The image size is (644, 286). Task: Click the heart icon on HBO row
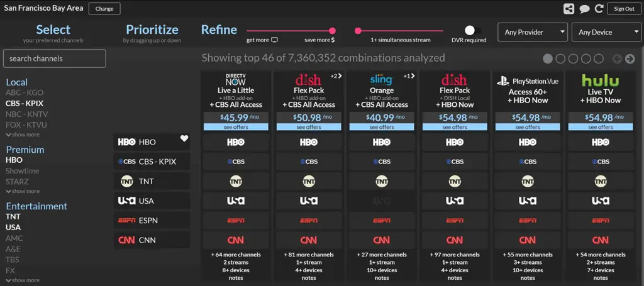[184, 139]
